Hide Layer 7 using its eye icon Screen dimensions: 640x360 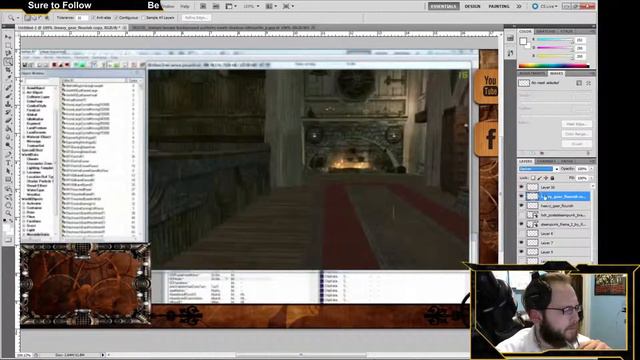(521, 243)
